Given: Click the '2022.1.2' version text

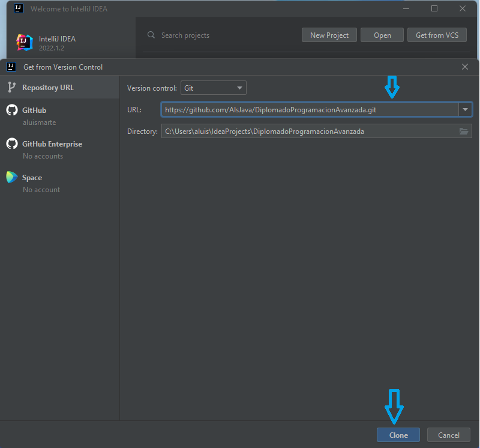Looking at the screenshot, I should 52,48.
